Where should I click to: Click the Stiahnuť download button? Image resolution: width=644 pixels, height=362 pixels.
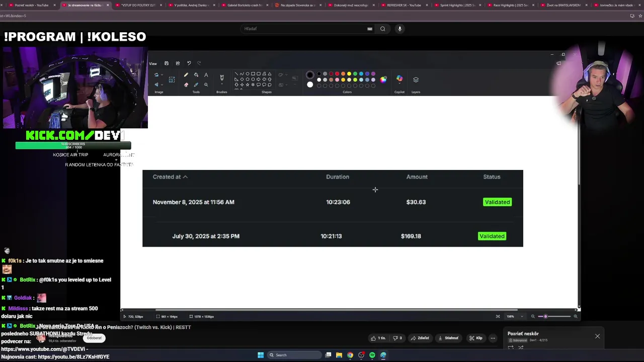(x=448, y=338)
